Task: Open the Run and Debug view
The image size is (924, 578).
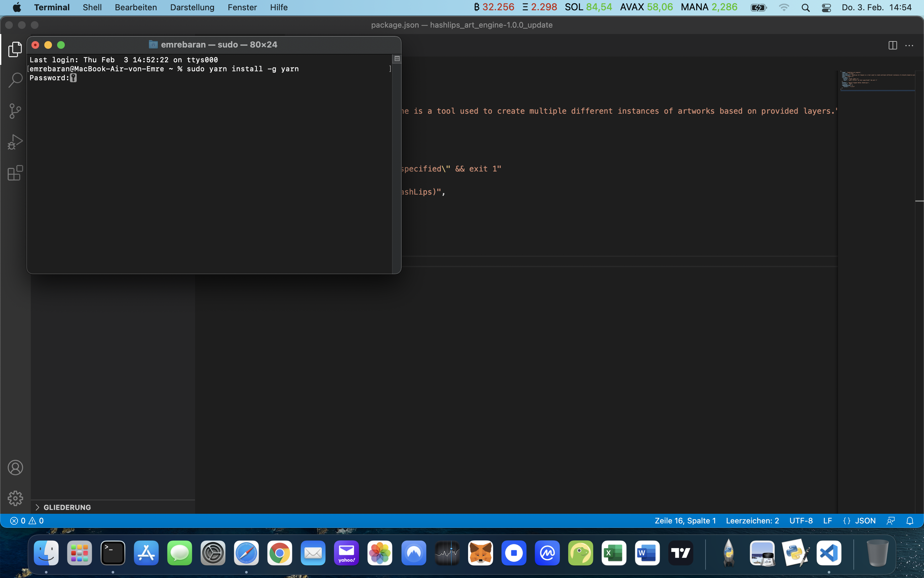Action: coord(15,142)
